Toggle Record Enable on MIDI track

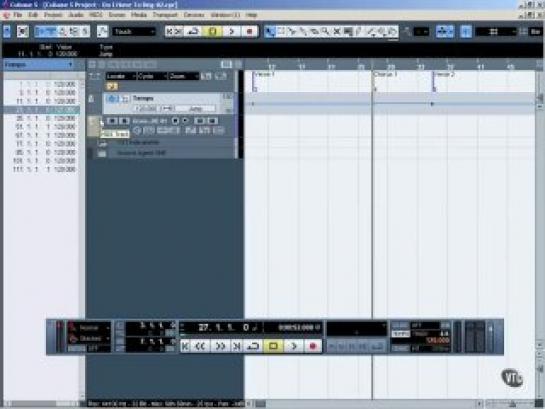[x=175, y=121]
